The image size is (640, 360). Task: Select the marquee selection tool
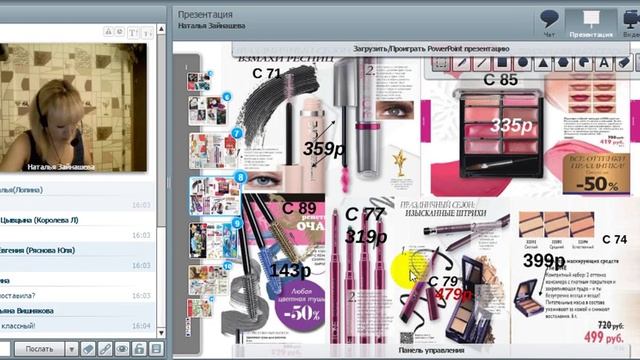(440, 63)
